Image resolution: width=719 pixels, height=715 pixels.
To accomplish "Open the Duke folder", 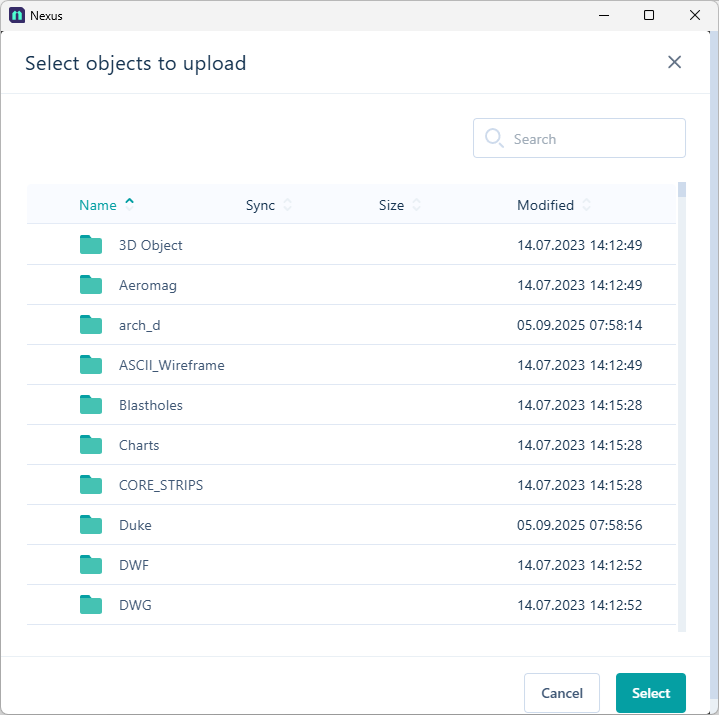I will (x=135, y=525).
